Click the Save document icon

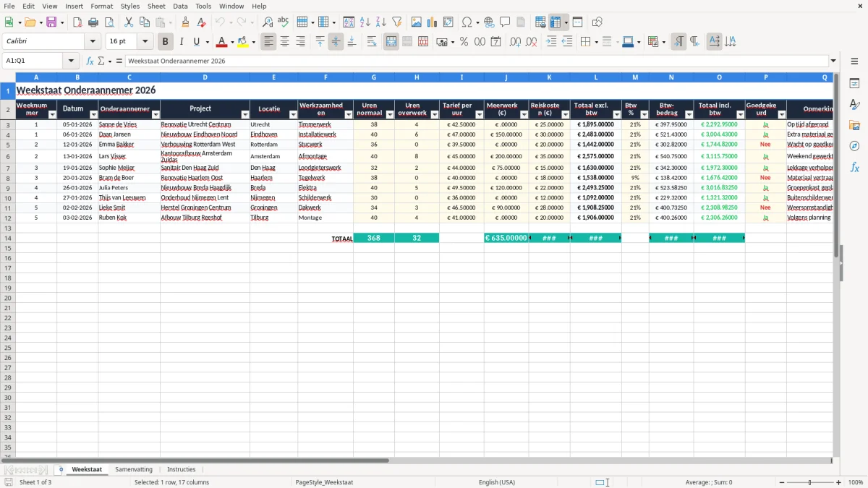[51, 22]
